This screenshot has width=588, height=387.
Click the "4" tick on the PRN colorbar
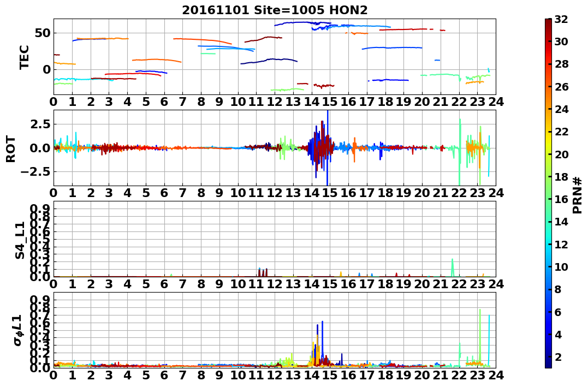[x=557, y=334]
